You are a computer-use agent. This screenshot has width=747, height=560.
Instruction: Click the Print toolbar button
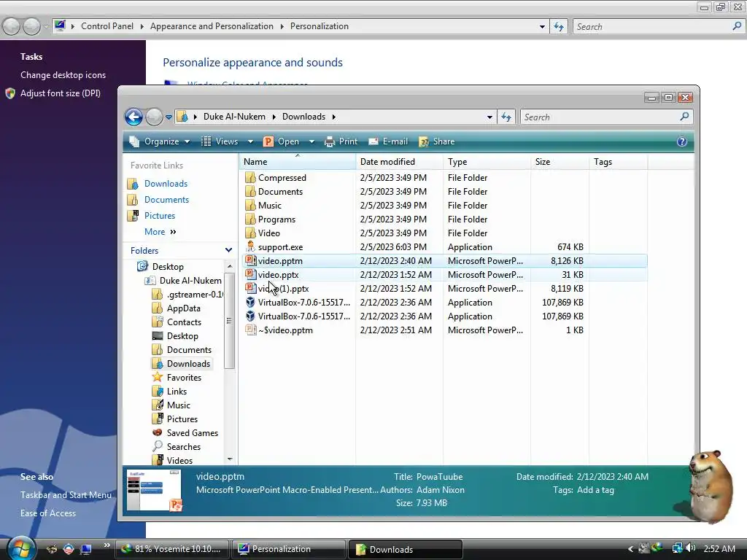tap(341, 141)
